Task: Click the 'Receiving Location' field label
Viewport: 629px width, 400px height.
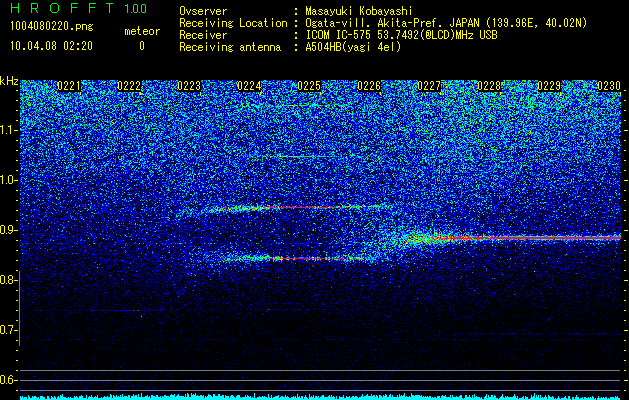Action: pos(233,23)
